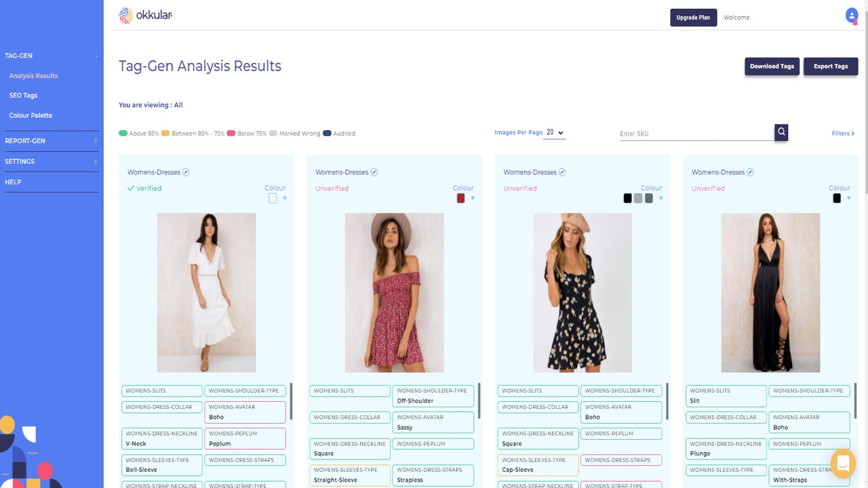Click the Enter SKU input field
Screen dimensions: 868x488
[x=692, y=133]
